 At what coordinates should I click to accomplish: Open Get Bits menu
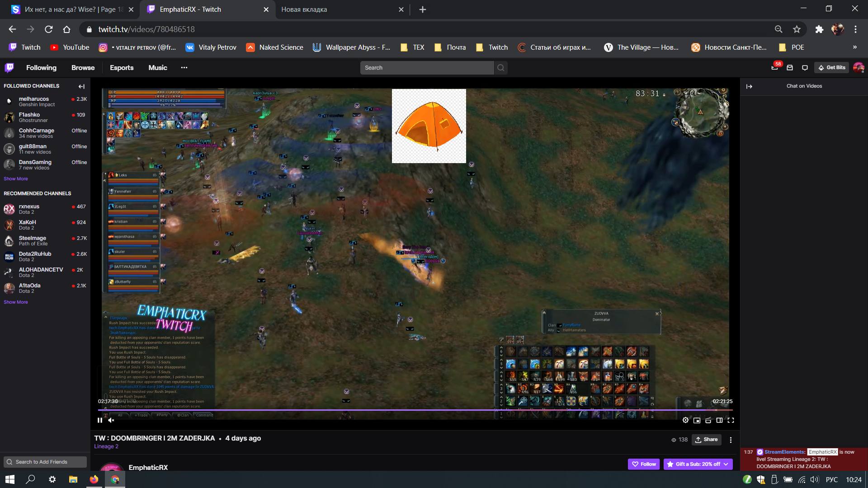pos(831,67)
